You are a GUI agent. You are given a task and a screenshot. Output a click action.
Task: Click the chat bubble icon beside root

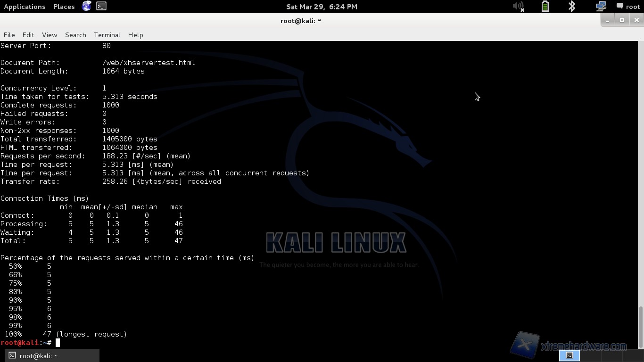pyautogui.click(x=620, y=6)
